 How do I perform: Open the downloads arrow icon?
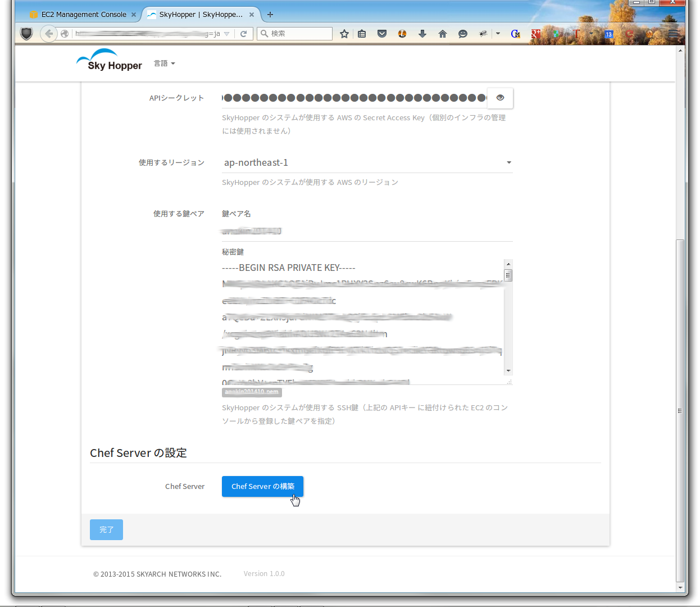tap(422, 34)
